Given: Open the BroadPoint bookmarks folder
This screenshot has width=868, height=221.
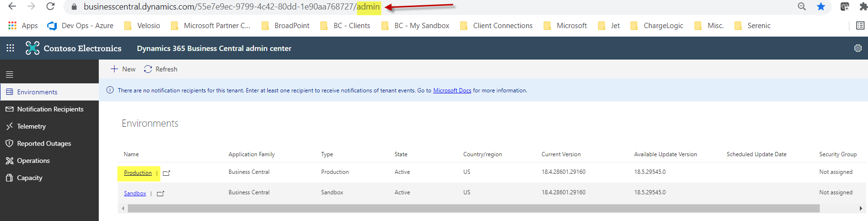Looking at the screenshot, I should [x=285, y=26].
